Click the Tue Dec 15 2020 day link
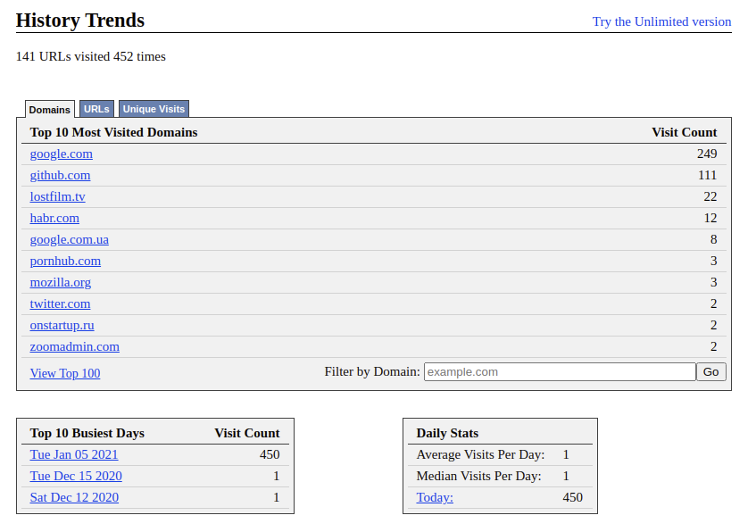The width and height of the screenshot is (756, 532). pyautogui.click(x=76, y=476)
